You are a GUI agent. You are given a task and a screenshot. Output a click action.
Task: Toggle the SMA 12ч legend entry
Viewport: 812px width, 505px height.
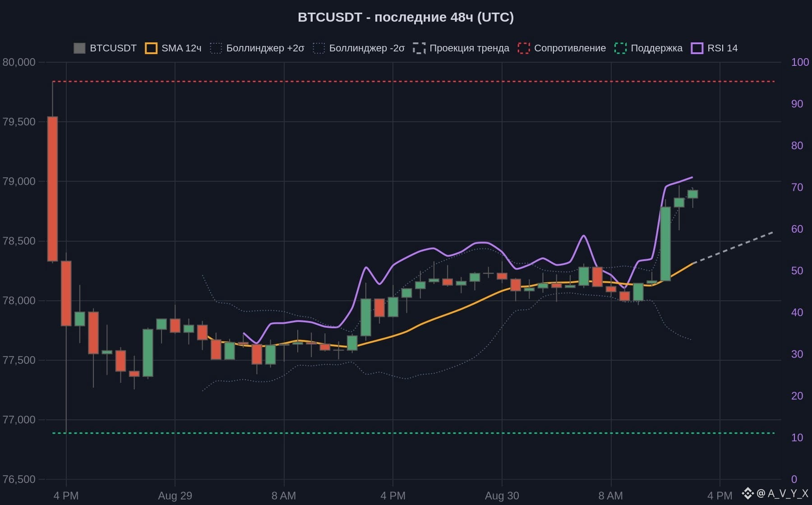[x=173, y=48]
